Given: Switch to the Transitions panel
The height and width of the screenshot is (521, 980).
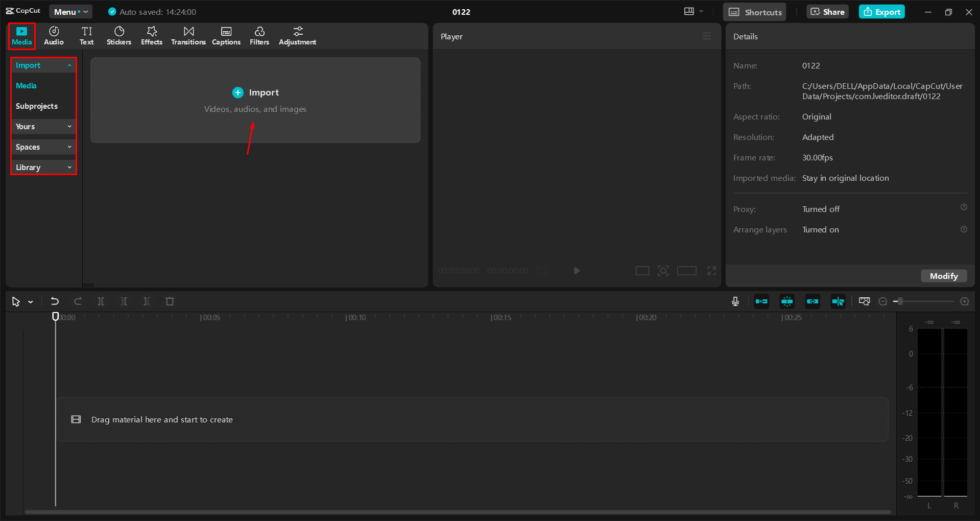Looking at the screenshot, I should pos(188,35).
